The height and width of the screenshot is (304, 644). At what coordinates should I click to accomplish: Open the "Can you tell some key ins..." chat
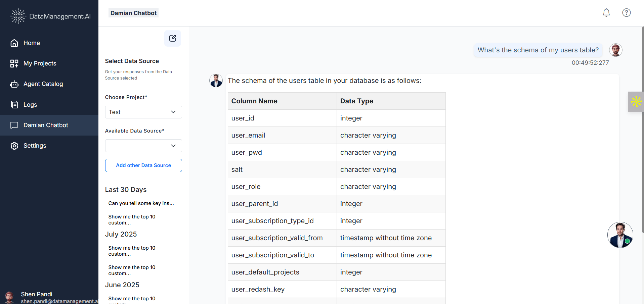[141, 203]
